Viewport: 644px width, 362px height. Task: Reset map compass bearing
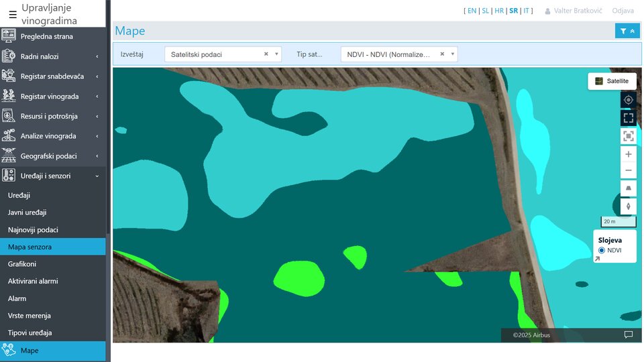click(628, 206)
